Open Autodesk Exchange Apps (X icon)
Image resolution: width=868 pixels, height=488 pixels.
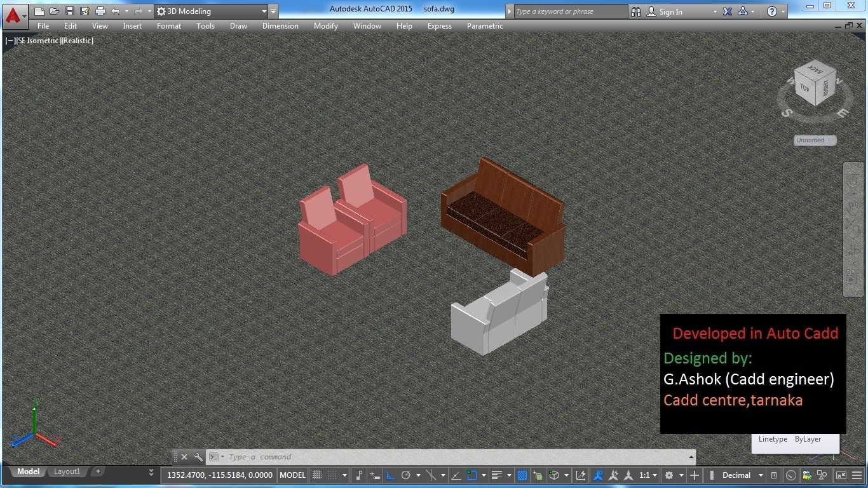[x=728, y=11]
